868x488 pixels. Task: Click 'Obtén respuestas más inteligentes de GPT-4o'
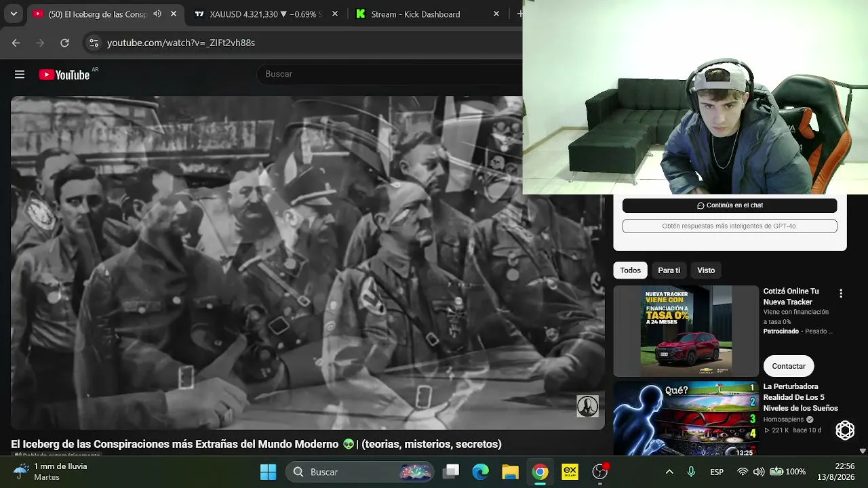[x=730, y=226]
